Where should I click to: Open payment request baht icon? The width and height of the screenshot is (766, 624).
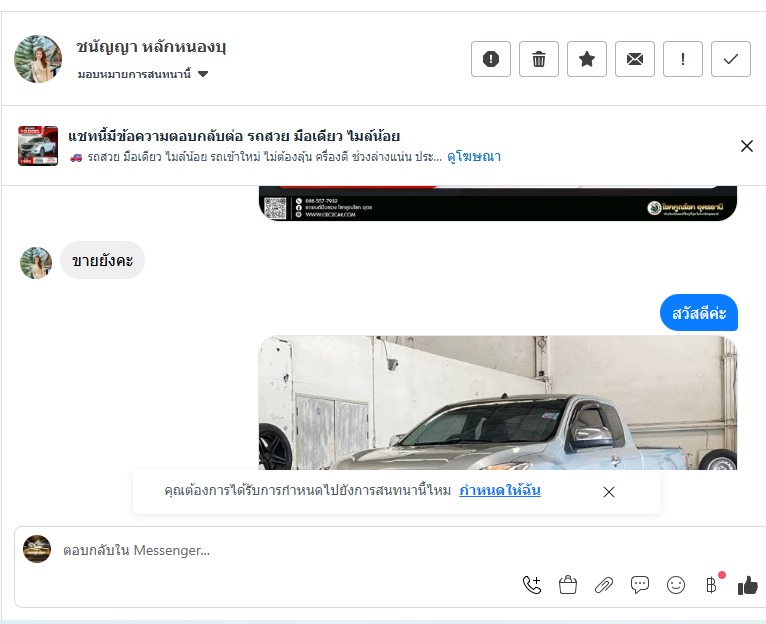712,584
